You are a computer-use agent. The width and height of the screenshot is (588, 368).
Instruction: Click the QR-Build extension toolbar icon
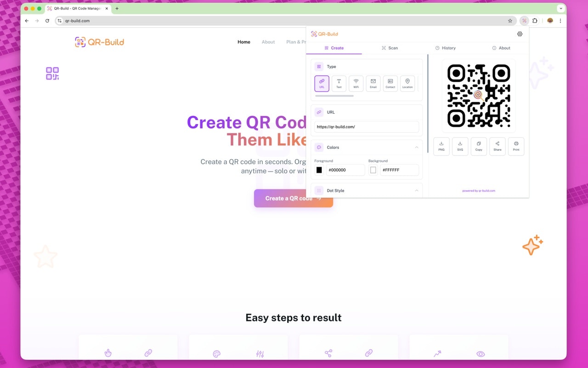[x=524, y=21]
